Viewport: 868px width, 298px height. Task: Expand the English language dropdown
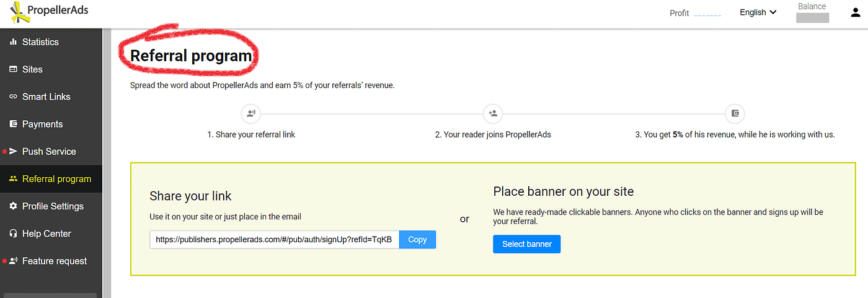(758, 12)
